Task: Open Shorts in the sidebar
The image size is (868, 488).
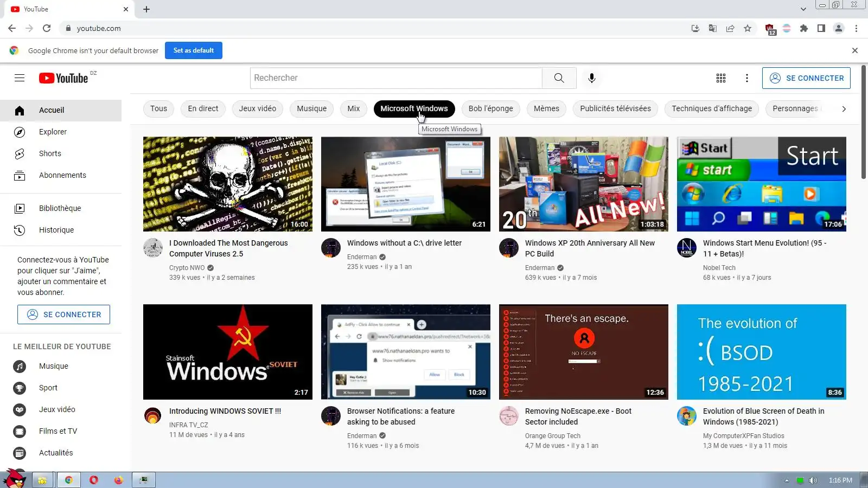Action: tap(61, 153)
